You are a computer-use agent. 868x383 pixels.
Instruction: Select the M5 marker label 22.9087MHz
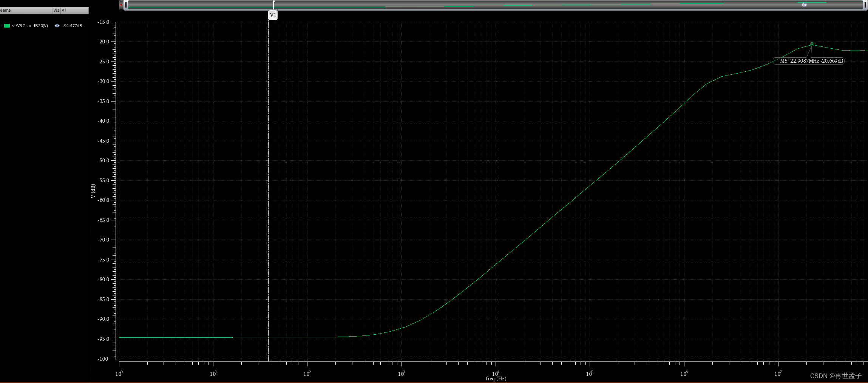click(x=809, y=61)
